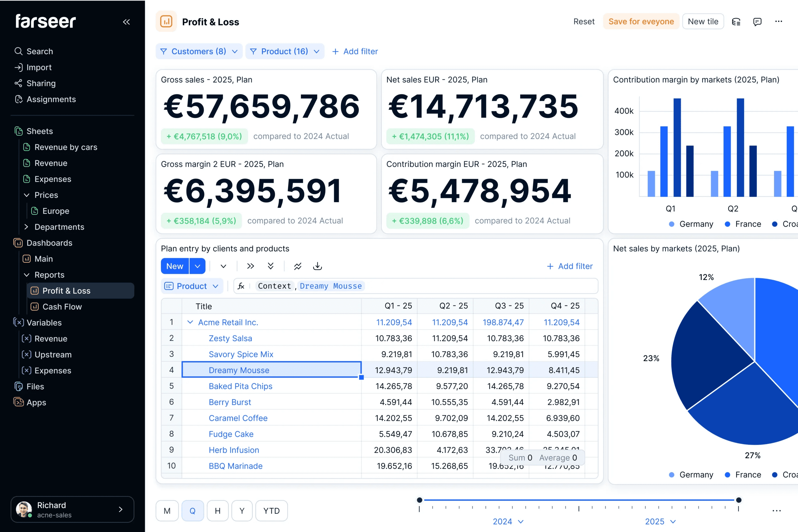Open the Customers (8) filter dropdown

pos(199,51)
